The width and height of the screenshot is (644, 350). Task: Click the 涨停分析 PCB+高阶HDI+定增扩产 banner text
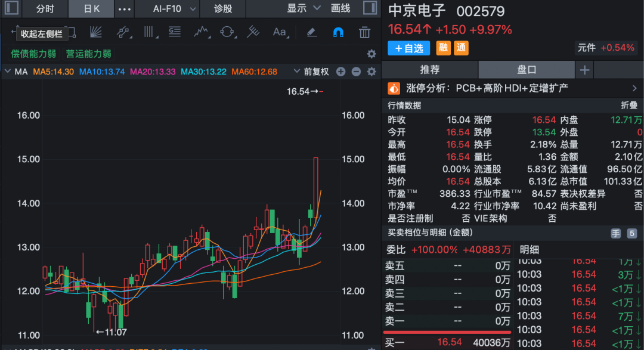(x=487, y=88)
